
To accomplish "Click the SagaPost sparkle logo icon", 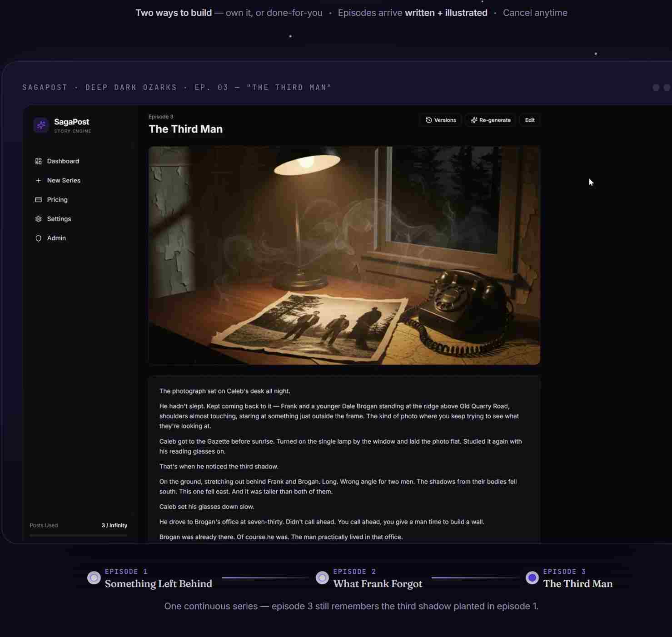I will click(x=41, y=125).
